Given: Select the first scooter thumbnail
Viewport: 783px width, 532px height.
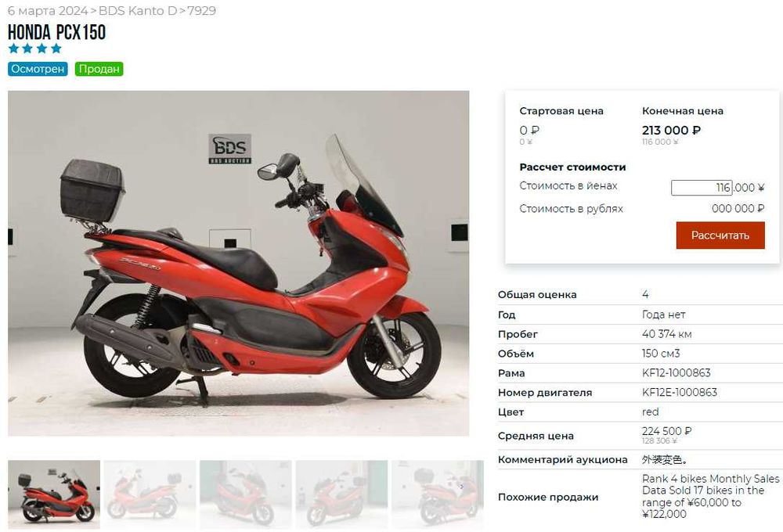Looking at the screenshot, I should click(54, 494).
